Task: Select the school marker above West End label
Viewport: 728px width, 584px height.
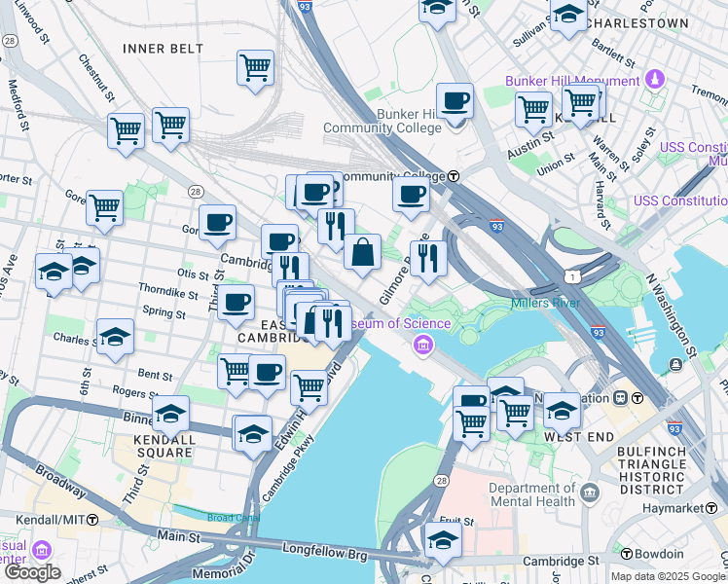Action: (x=563, y=414)
